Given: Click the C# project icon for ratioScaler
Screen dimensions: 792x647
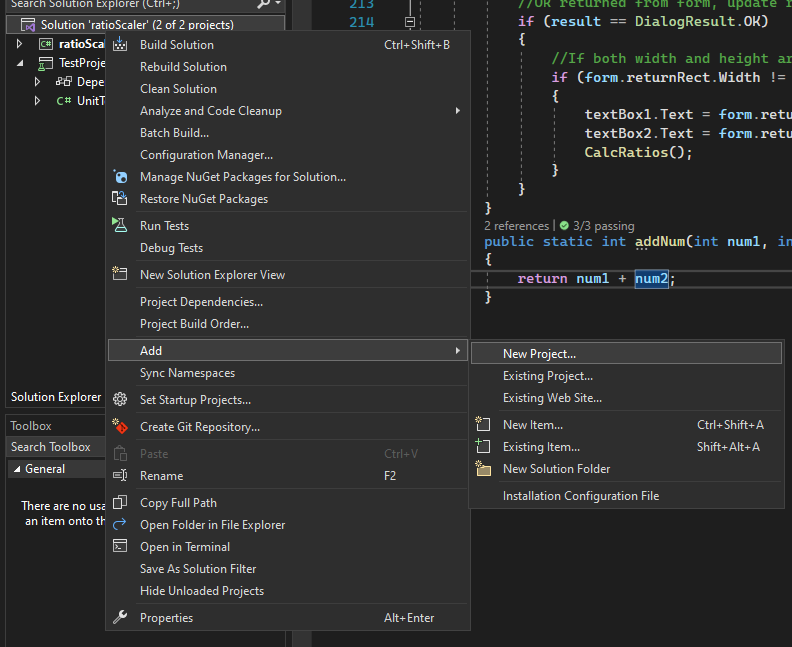Looking at the screenshot, I should pos(45,44).
